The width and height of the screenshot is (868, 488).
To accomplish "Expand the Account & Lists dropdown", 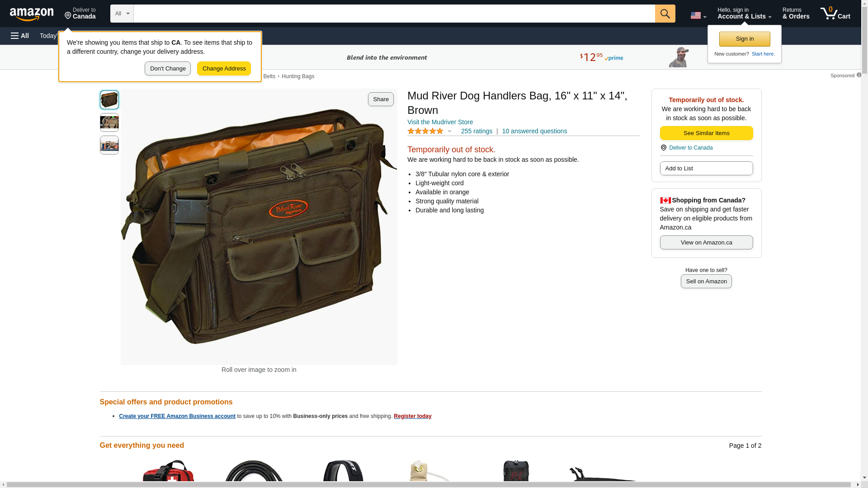I will [x=744, y=14].
